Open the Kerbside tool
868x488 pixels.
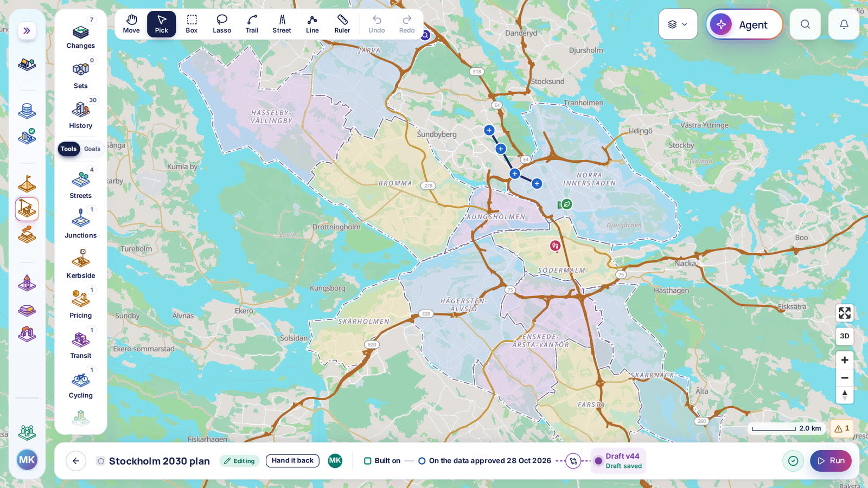click(81, 264)
